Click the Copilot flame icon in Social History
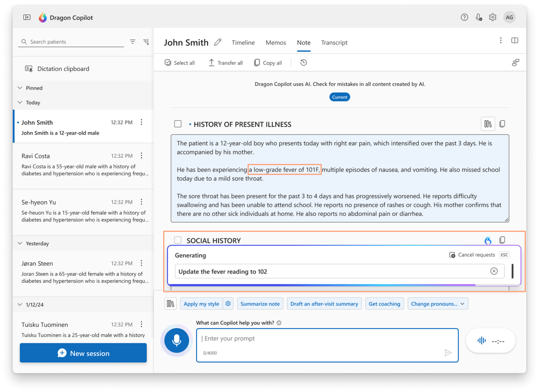Screen dimensions: 539x392 (488, 240)
